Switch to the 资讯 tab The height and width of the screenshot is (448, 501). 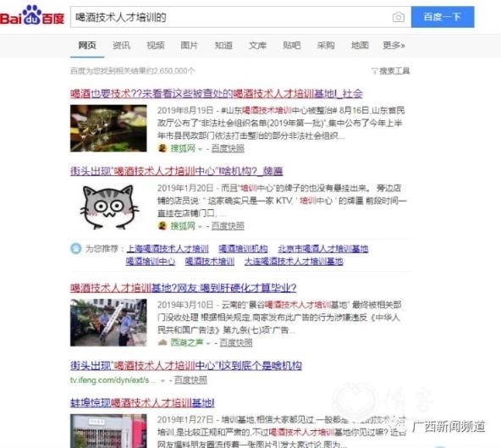[x=121, y=46]
